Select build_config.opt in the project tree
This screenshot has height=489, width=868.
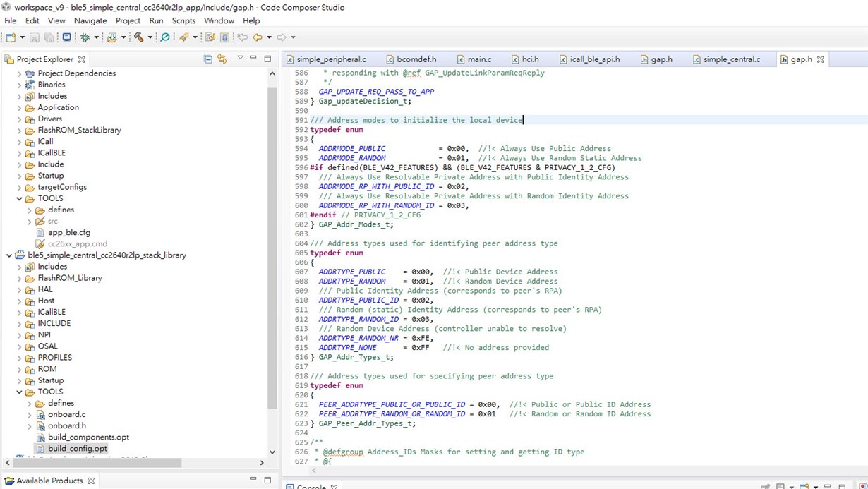point(78,448)
